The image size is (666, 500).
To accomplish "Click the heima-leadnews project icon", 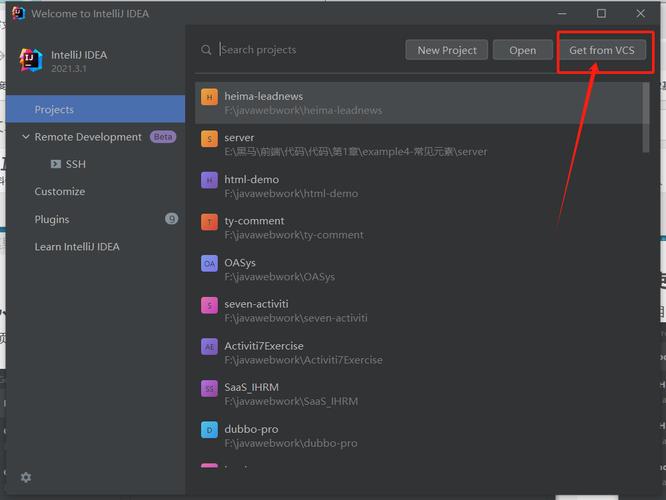I will pyautogui.click(x=209, y=97).
